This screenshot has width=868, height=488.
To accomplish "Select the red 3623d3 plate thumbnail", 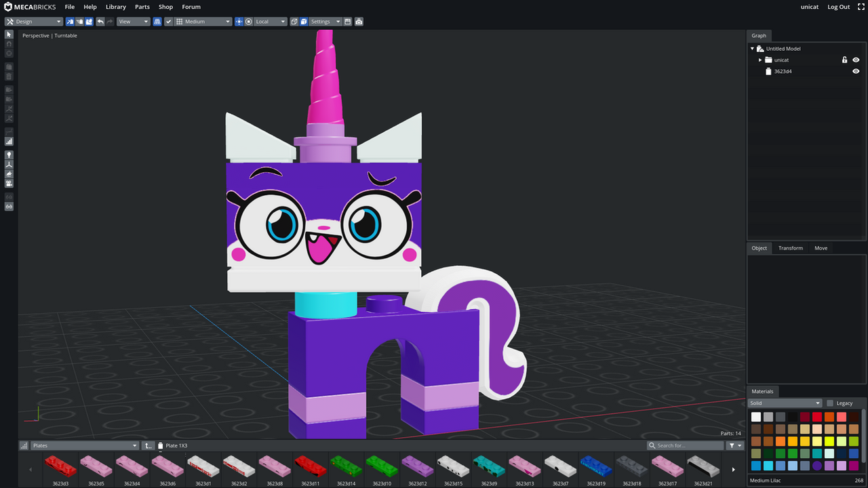I will pos(60,468).
